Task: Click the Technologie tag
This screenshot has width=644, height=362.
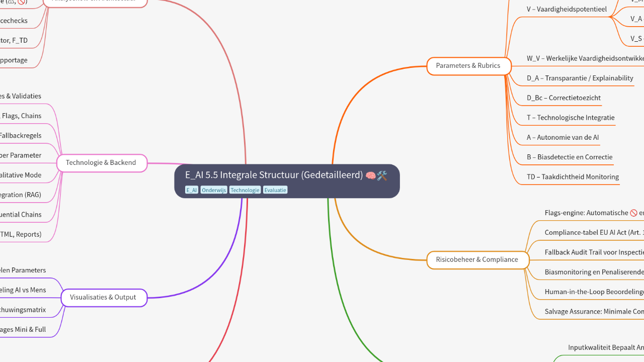Action: click(245, 190)
